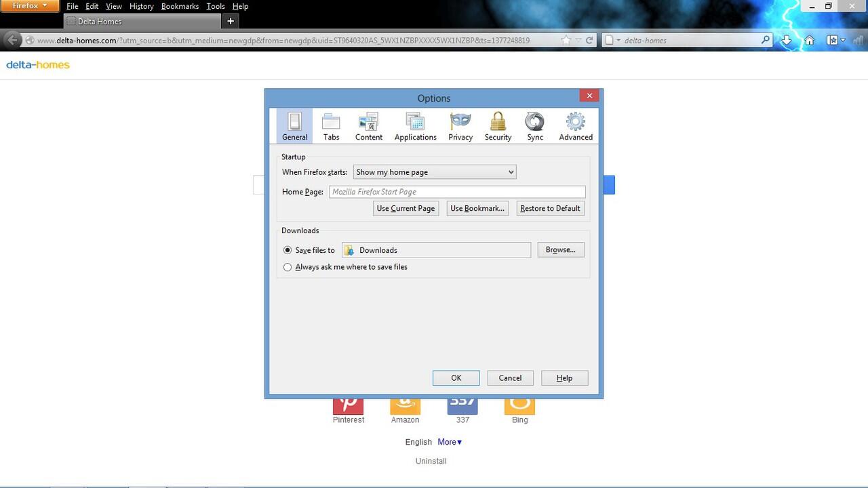Click the English language link
This screenshot has width=868, height=488.
(418, 442)
